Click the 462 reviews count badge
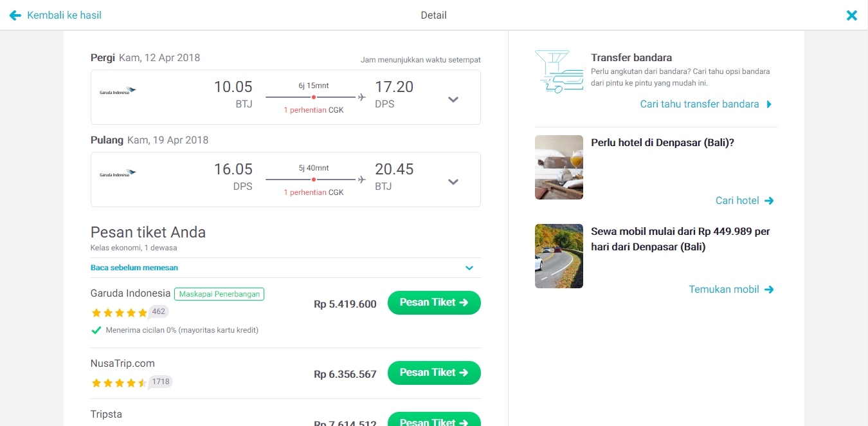868x426 pixels. coord(159,311)
